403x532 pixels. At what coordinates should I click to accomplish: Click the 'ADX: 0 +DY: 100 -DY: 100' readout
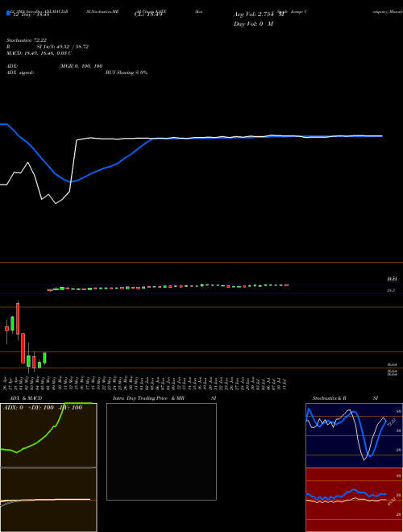[43, 408]
